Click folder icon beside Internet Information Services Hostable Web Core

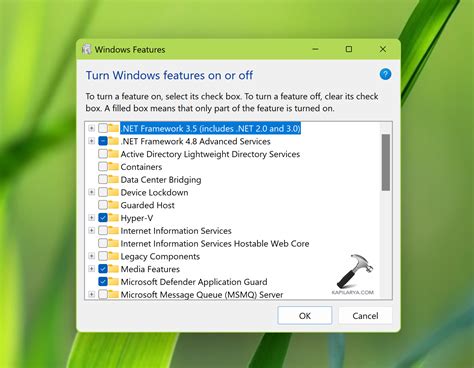click(113, 243)
